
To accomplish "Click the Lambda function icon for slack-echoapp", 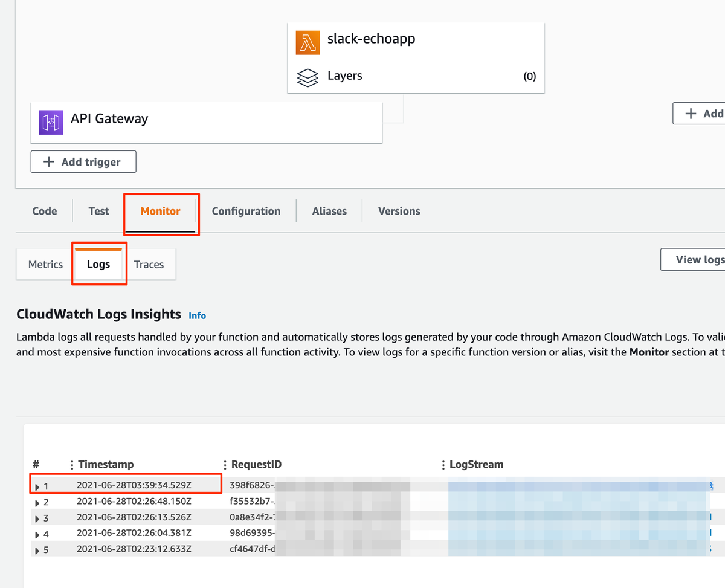I will tap(308, 42).
